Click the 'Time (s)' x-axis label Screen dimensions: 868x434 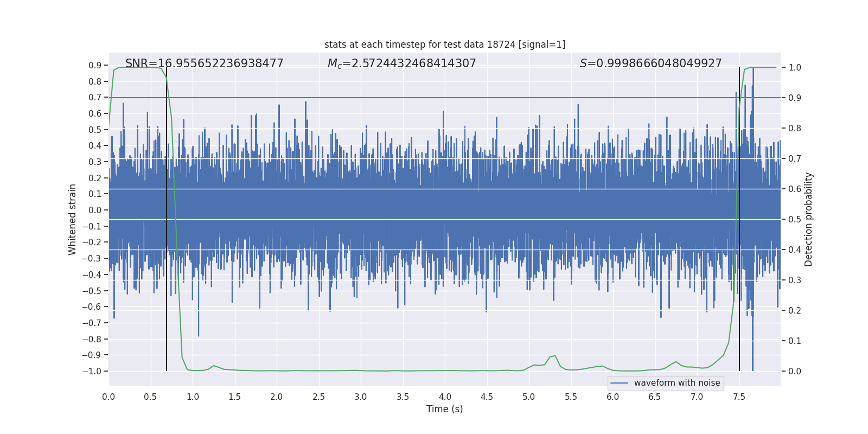(445, 409)
